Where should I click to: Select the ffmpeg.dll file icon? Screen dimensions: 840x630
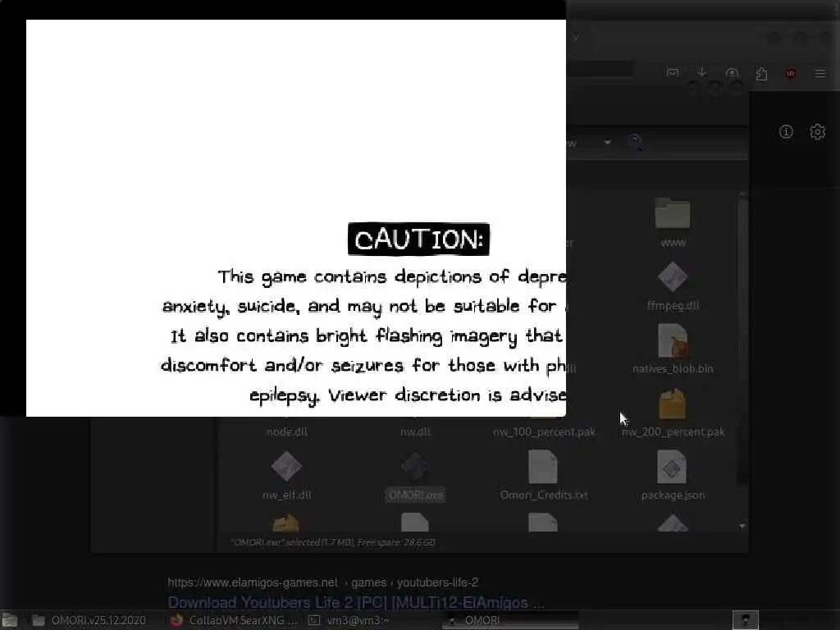click(x=673, y=276)
